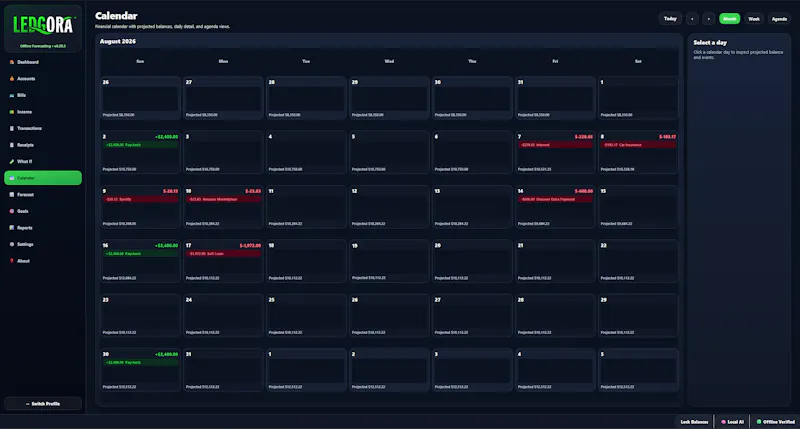Select the August 13 day cell
The image size is (800, 429).
click(x=472, y=207)
